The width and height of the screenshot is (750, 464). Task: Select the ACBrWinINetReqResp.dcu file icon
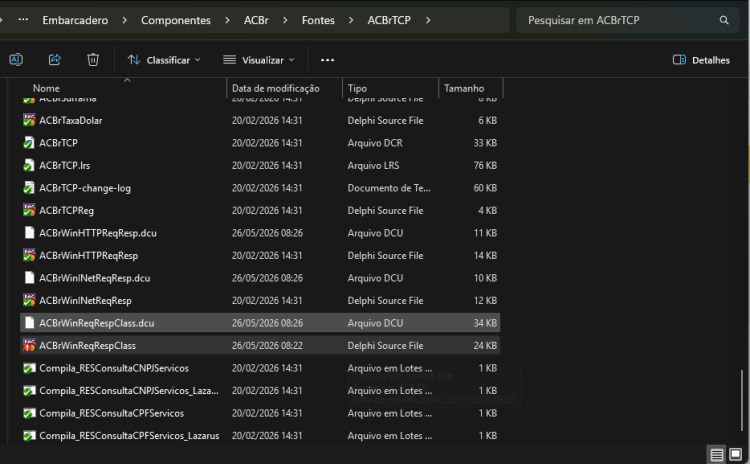point(29,278)
